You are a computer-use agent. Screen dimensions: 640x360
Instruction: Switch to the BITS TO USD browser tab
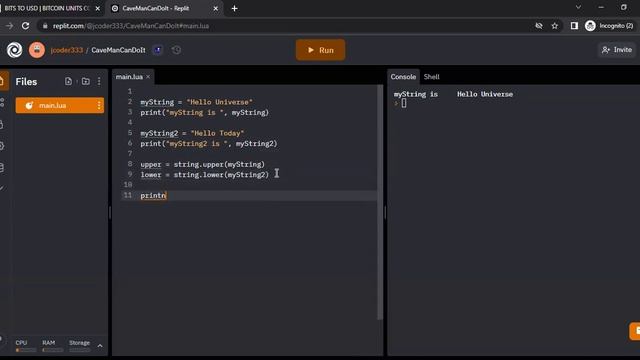[x=47, y=8]
